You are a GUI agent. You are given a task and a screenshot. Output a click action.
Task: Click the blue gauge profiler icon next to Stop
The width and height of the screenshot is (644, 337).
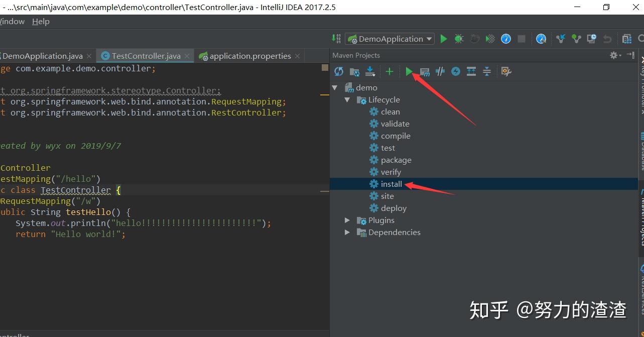pyautogui.click(x=506, y=39)
